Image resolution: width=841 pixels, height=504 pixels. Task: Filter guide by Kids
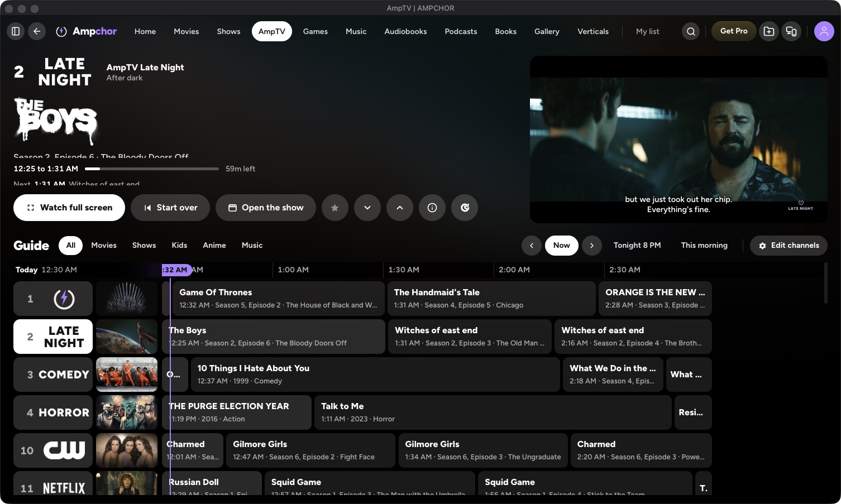coord(179,246)
